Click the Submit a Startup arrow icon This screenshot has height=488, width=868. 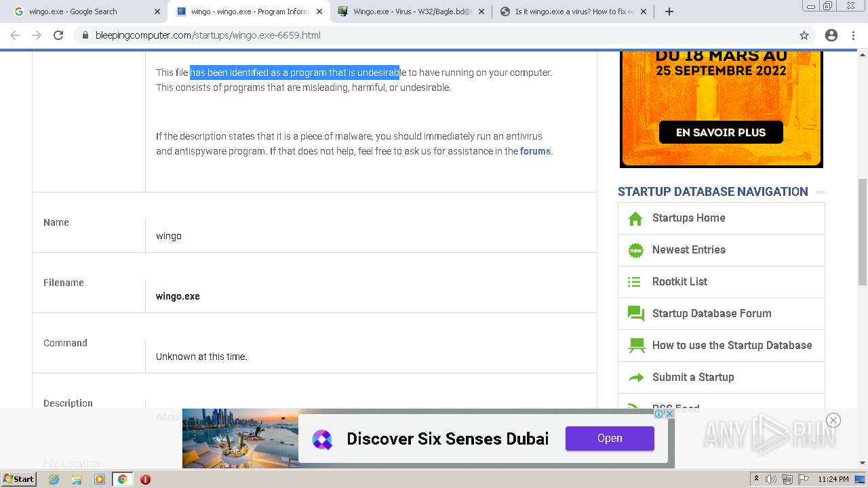[635, 378]
